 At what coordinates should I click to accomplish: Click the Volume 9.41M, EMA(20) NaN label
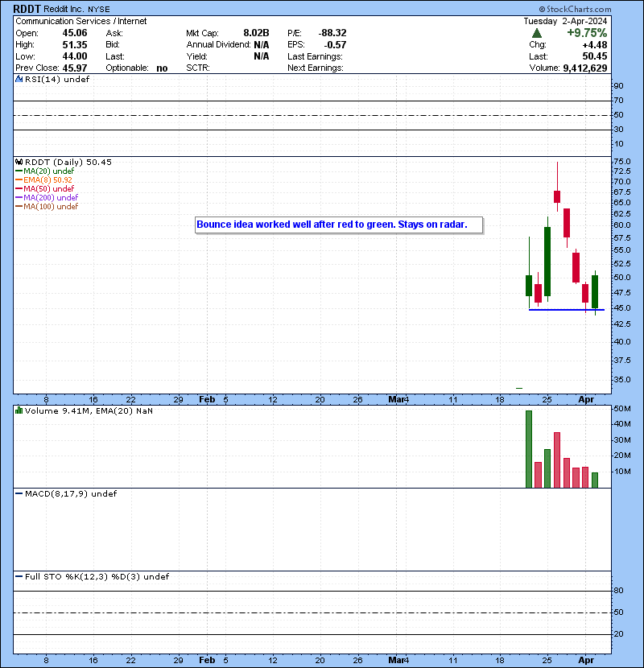89,411
